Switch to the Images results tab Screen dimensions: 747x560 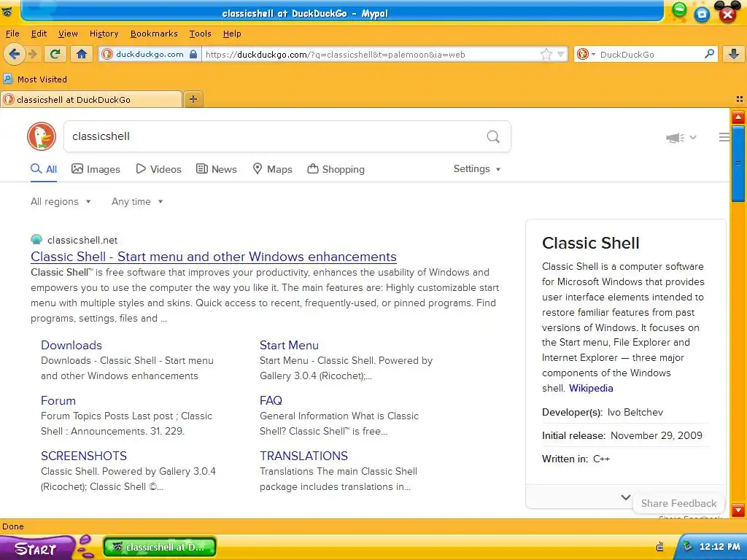pos(96,169)
